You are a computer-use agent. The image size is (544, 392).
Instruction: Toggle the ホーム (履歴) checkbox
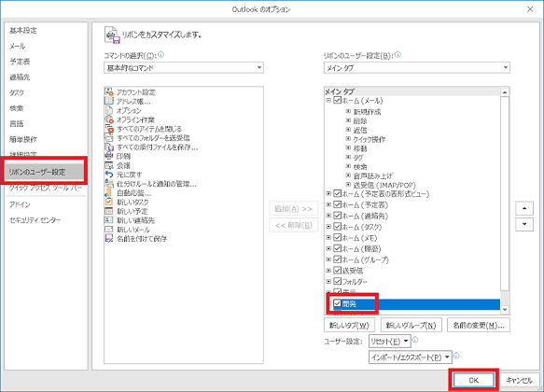[337, 248]
